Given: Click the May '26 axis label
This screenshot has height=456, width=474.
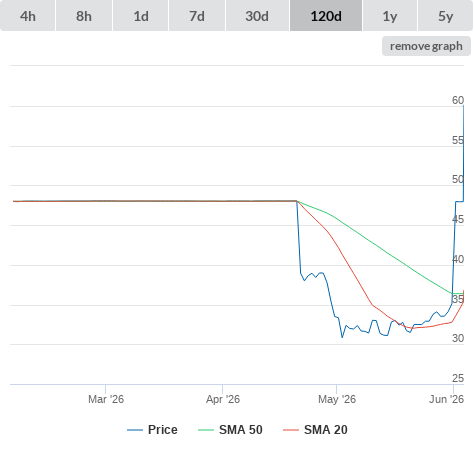Looking at the screenshot, I should coord(337,399).
